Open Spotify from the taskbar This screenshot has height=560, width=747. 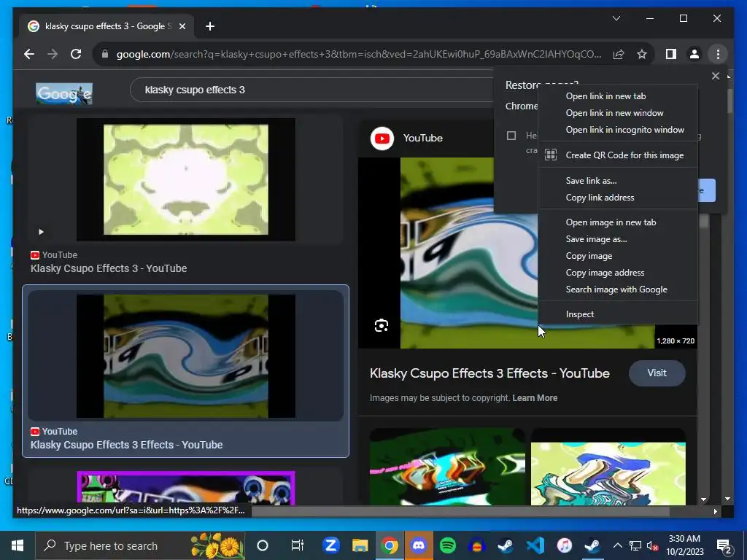447,545
